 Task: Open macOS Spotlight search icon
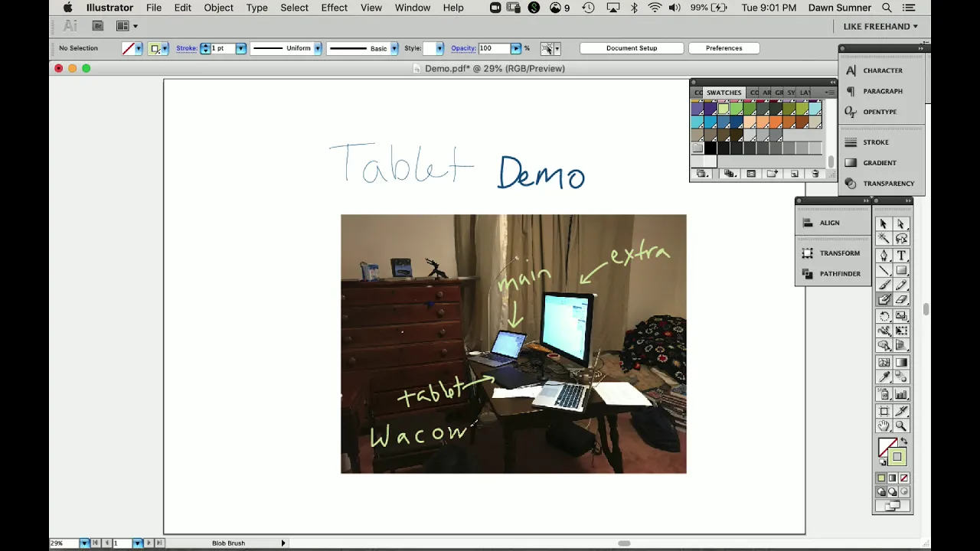887,8
